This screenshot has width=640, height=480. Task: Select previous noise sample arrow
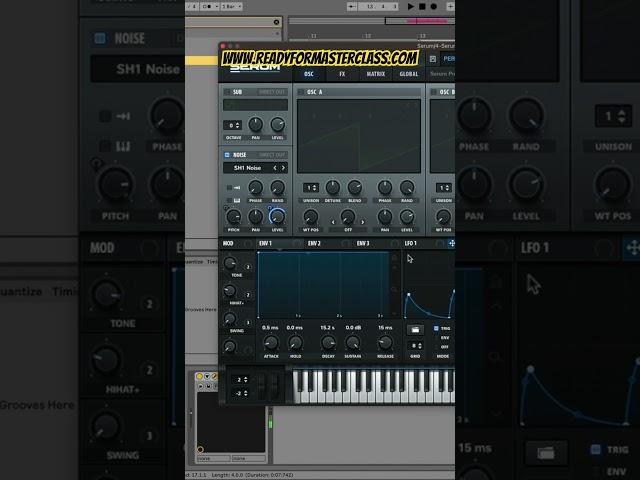pyautogui.click(x=275, y=168)
